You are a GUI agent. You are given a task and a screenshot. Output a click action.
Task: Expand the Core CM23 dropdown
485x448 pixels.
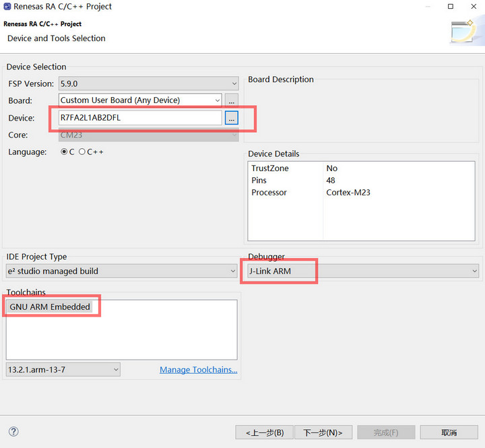pos(148,135)
